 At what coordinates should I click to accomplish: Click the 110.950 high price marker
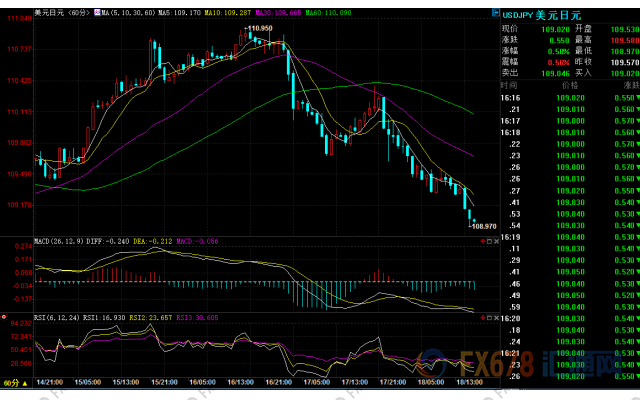pyautogui.click(x=259, y=29)
